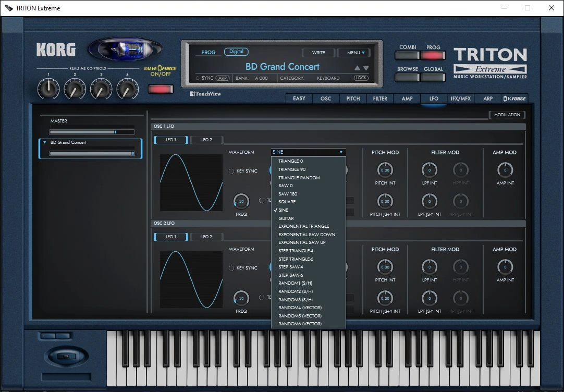
Task: Switch to the AMP tab
Action: tap(407, 99)
